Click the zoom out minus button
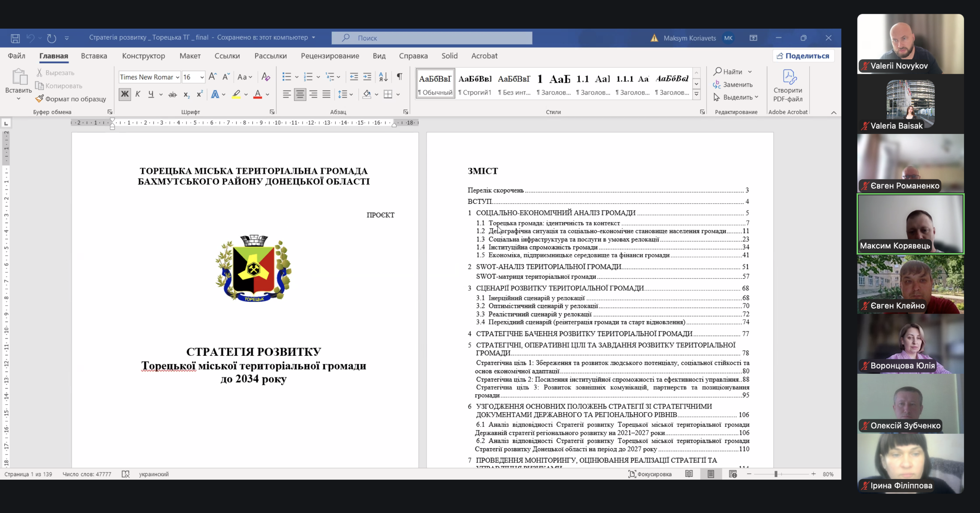Viewport: 980px width, 513px height. point(749,474)
